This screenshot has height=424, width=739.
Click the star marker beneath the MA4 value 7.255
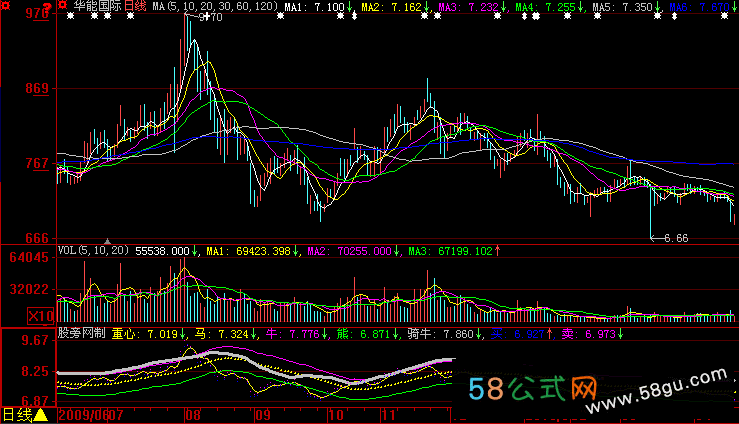tap(567, 16)
